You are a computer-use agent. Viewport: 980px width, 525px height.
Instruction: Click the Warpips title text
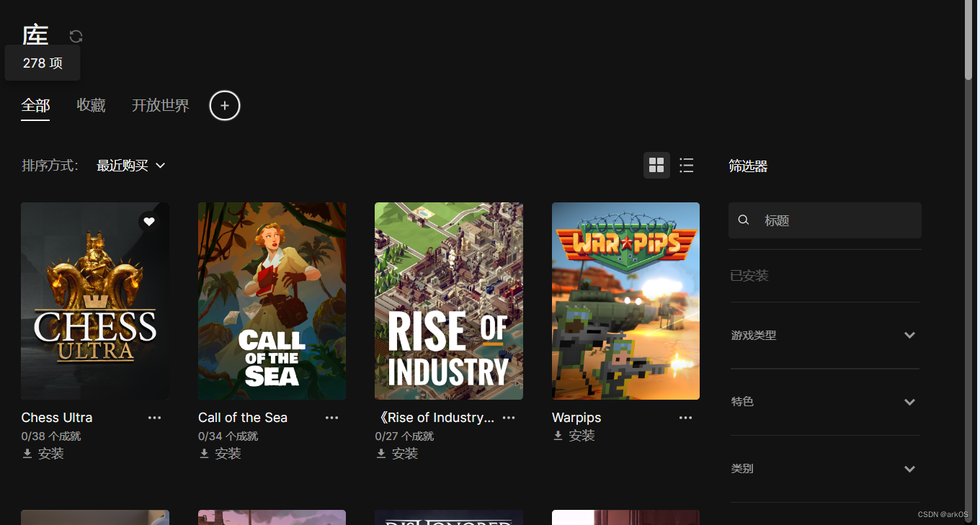pyautogui.click(x=576, y=418)
